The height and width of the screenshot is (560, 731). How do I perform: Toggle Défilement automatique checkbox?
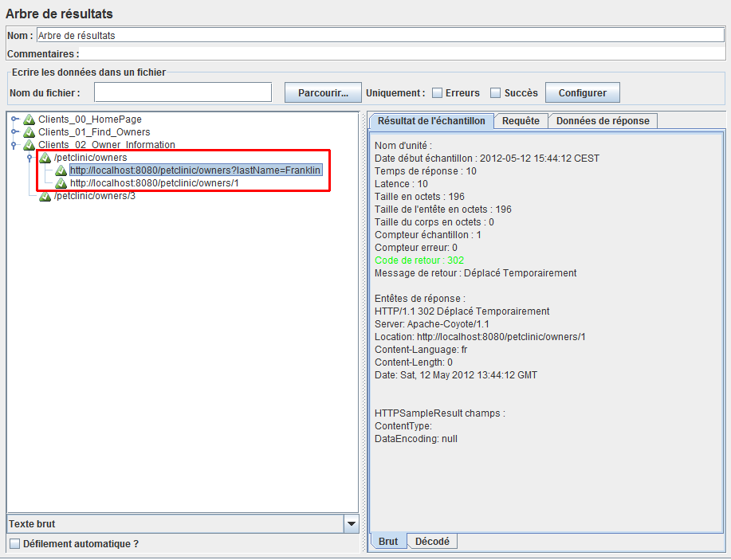pyautogui.click(x=14, y=544)
